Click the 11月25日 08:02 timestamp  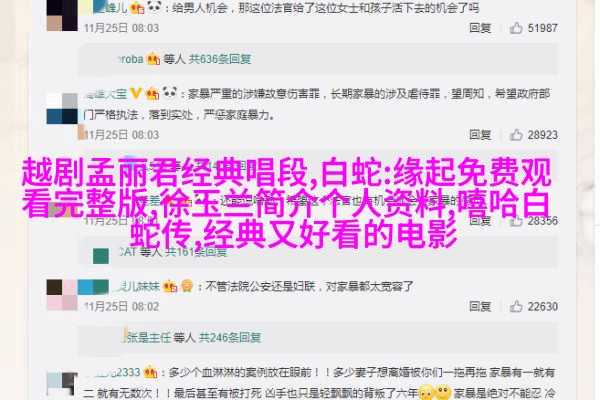[x=121, y=306]
